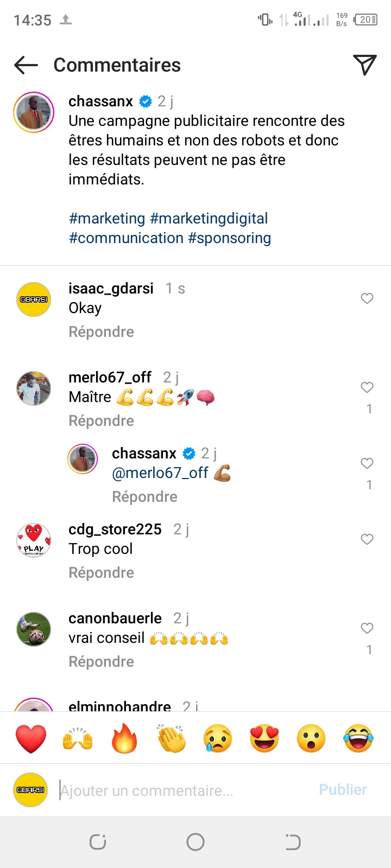Like merlo67_off's "Maître" comment
The height and width of the screenshot is (868, 391).
tap(367, 387)
